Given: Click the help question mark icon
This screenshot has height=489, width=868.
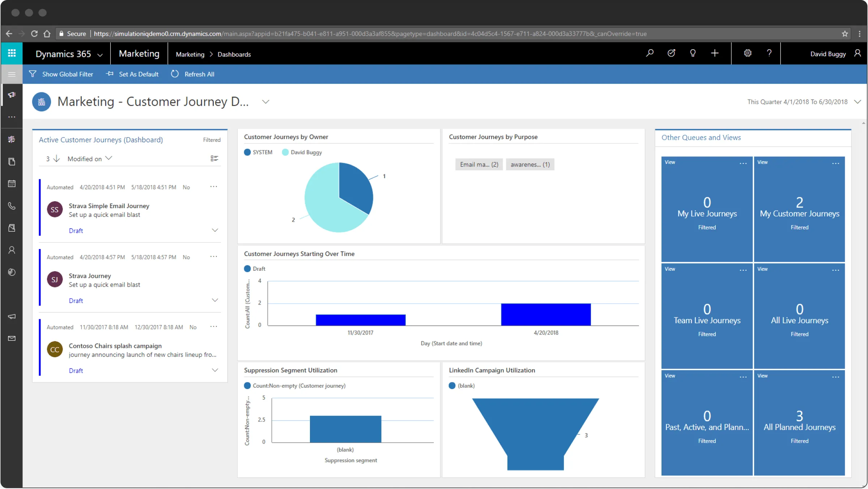Looking at the screenshot, I should [x=769, y=54].
